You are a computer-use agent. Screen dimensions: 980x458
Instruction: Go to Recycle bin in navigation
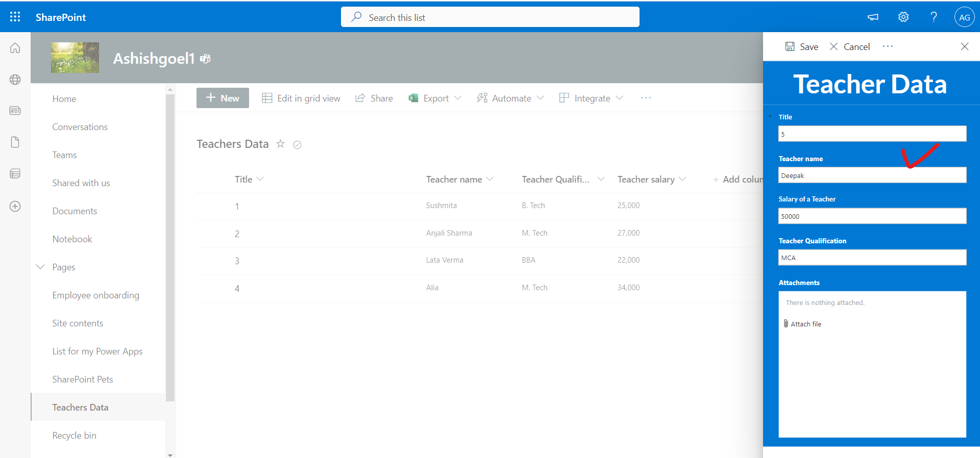click(x=74, y=436)
